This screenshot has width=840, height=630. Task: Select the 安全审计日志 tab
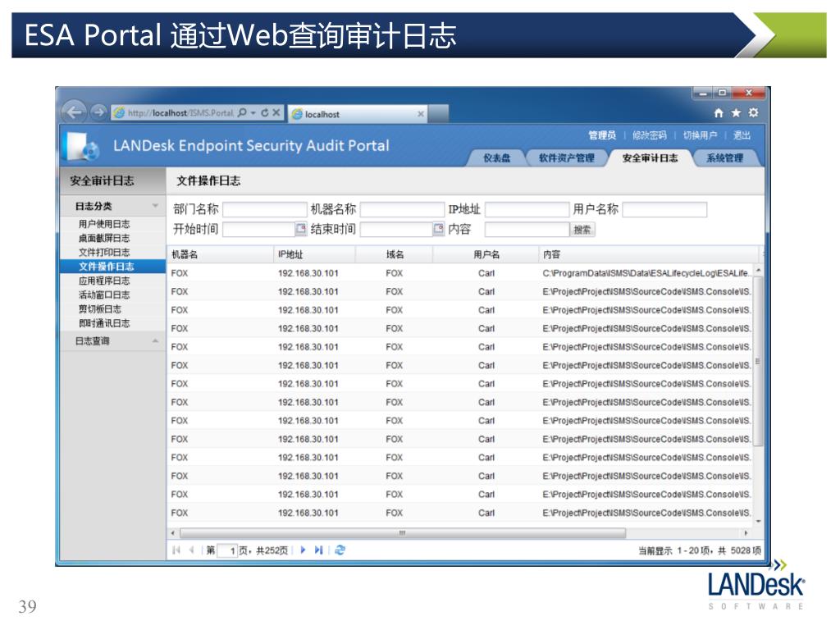(650, 158)
